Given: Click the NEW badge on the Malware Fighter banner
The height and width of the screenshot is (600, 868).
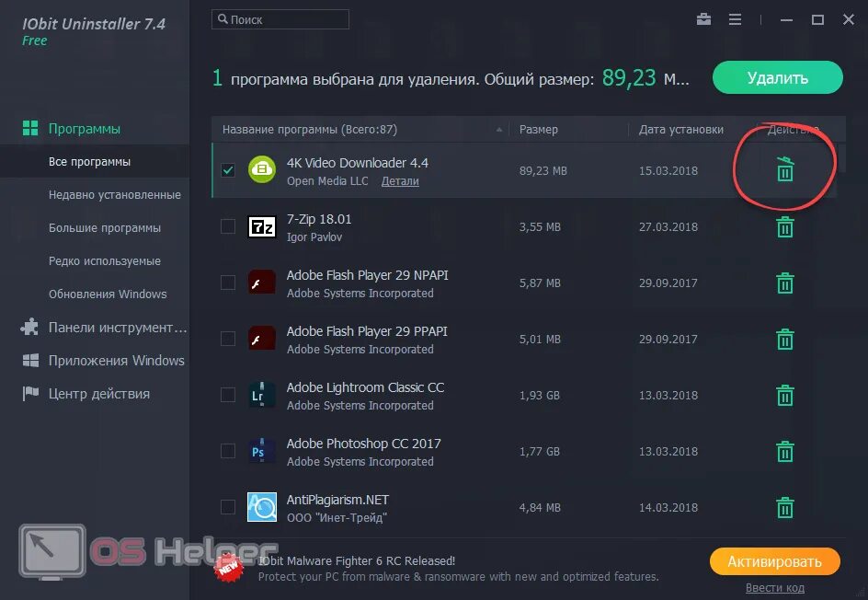Looking at the screenshot, I should (x=229, y=567).
